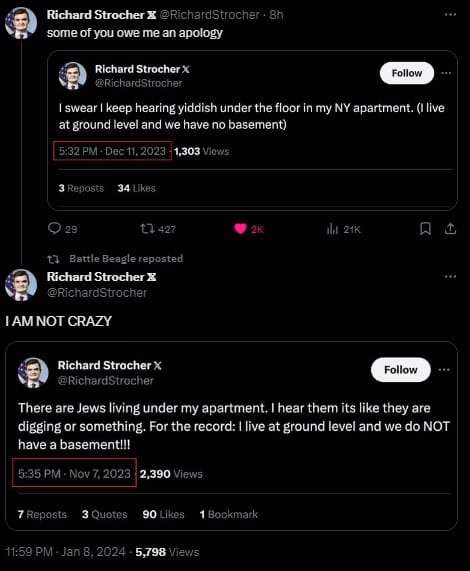This screenshot has width=470, height=571.
Task: Follow Richard Strocher in the upper quoted tweet
Action: pyautogui.click(x=407, y=73)
